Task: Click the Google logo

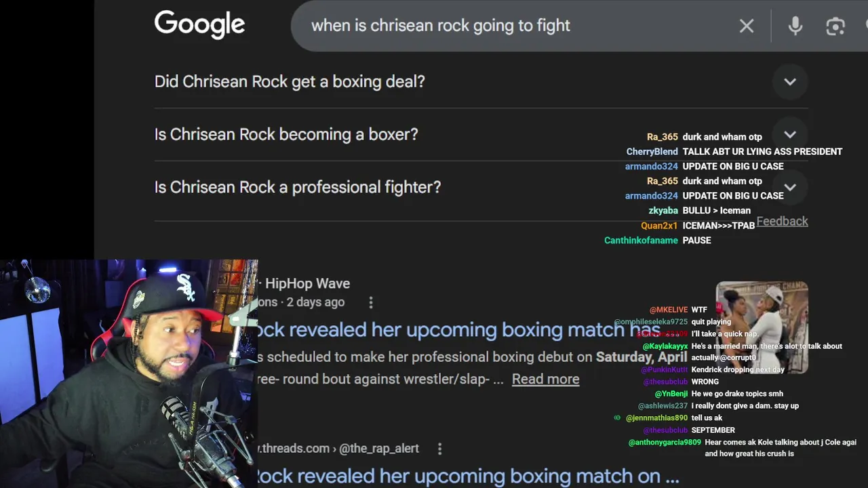Action: (200, 24)
